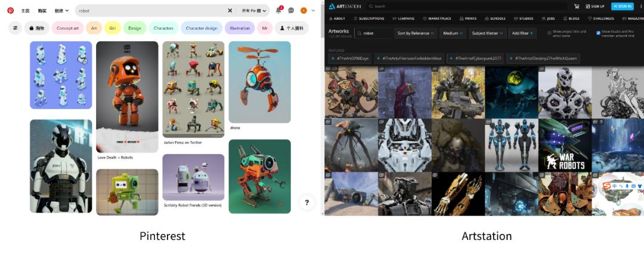The image size is (644, 253).
Task: Click the blue Sign In button
Action: pyautogui.click(x=622, y=6)
